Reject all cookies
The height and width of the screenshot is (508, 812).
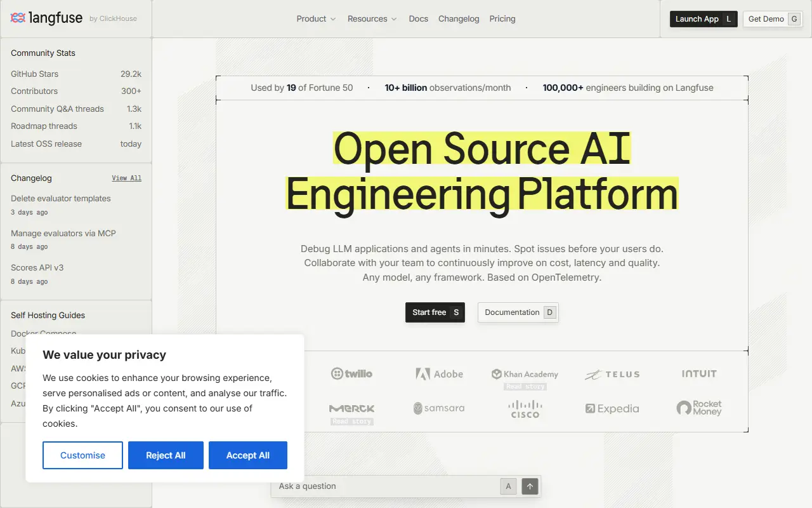pos(166,455)
